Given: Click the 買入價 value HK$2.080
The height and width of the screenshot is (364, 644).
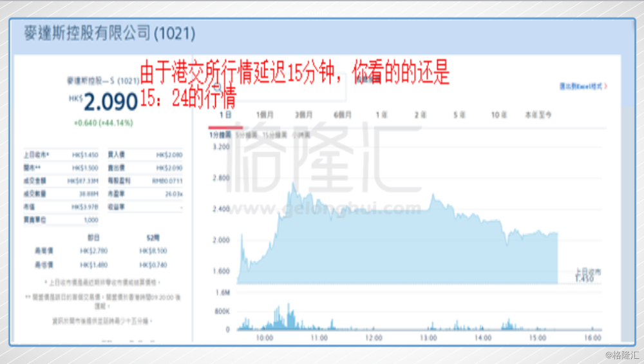Looking at the screenshot, I should pos(169,155).
